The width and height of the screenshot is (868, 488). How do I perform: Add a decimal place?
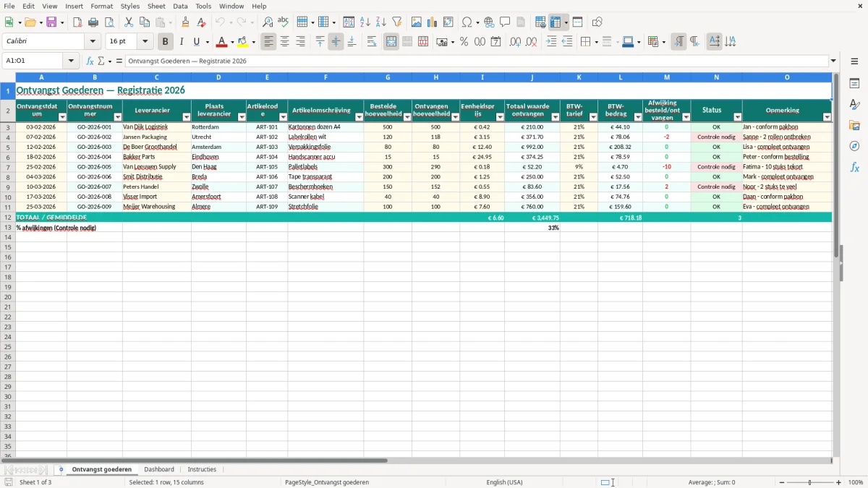click(515, 42)
